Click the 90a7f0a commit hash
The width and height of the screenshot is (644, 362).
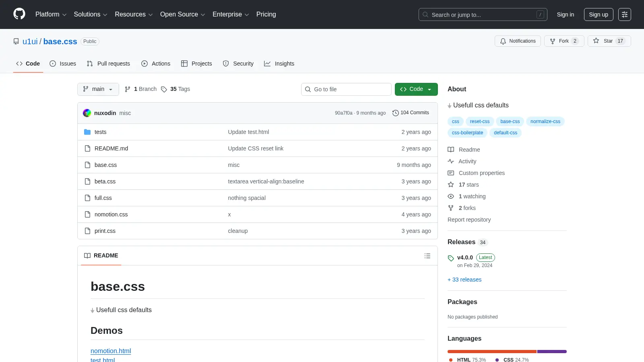pyautogui.click(x=343, y=113)
